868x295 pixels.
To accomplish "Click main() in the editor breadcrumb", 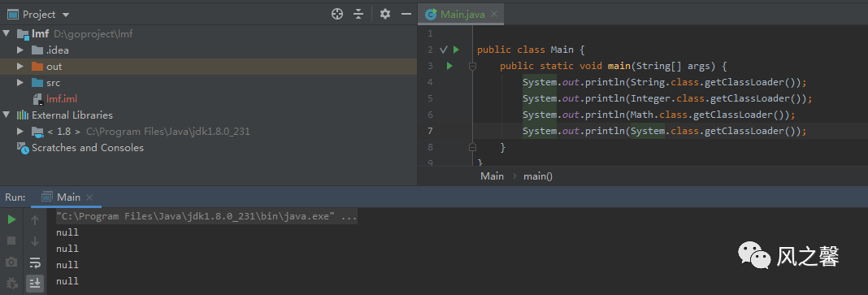I will click(x=538, y=176).
